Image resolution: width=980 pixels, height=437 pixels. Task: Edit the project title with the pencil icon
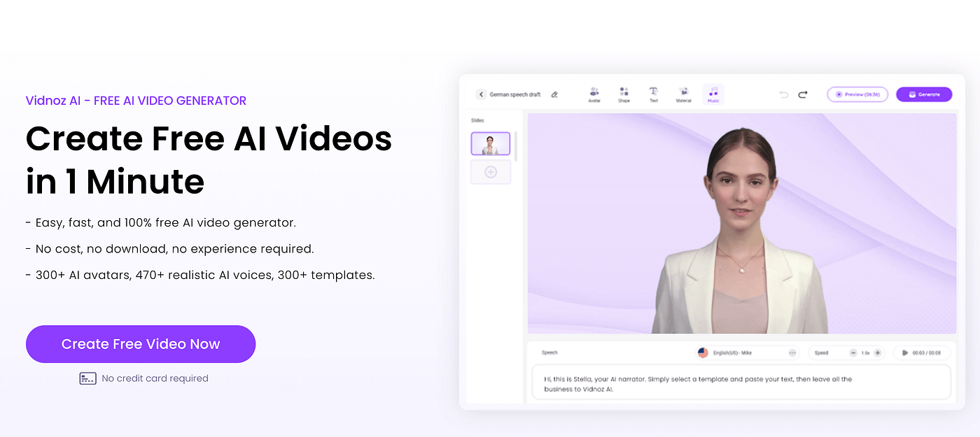[x=554, y=94]
